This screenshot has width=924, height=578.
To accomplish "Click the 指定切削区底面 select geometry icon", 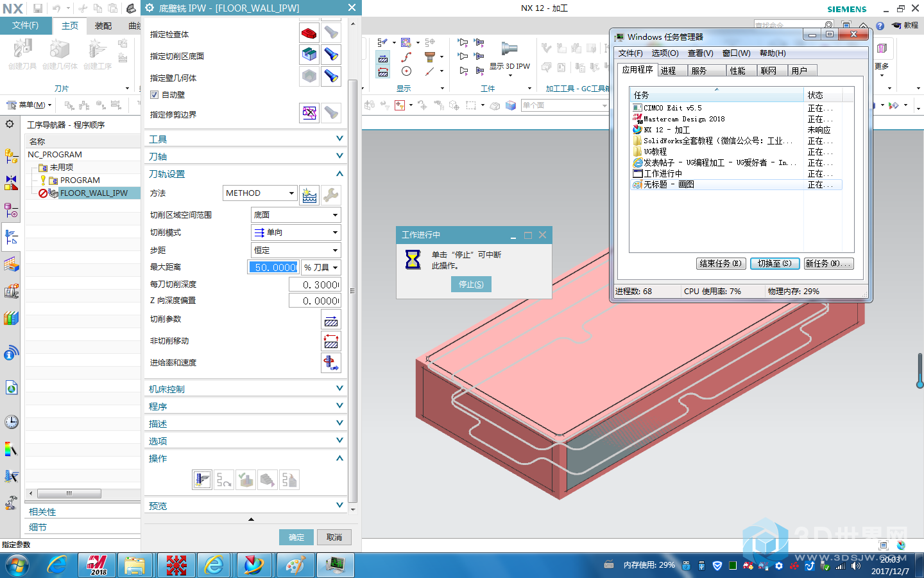I will [309, 55].
